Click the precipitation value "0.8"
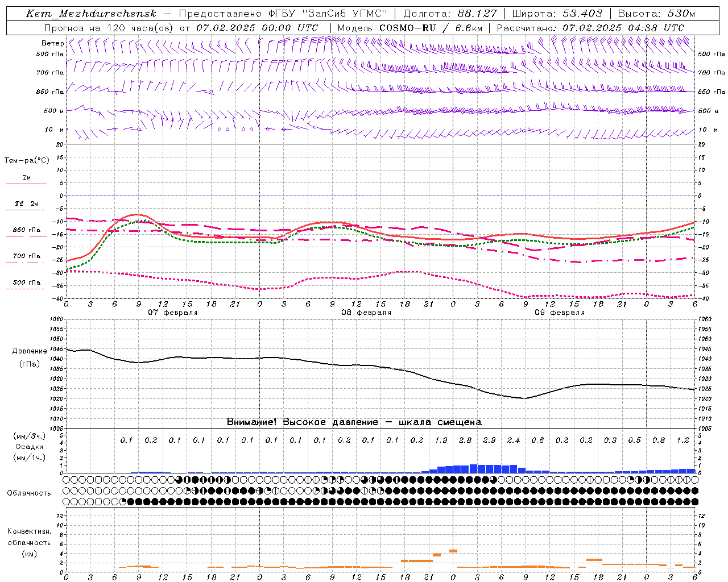The width and height of the screenshot is (728, 582). coord(659,440)
